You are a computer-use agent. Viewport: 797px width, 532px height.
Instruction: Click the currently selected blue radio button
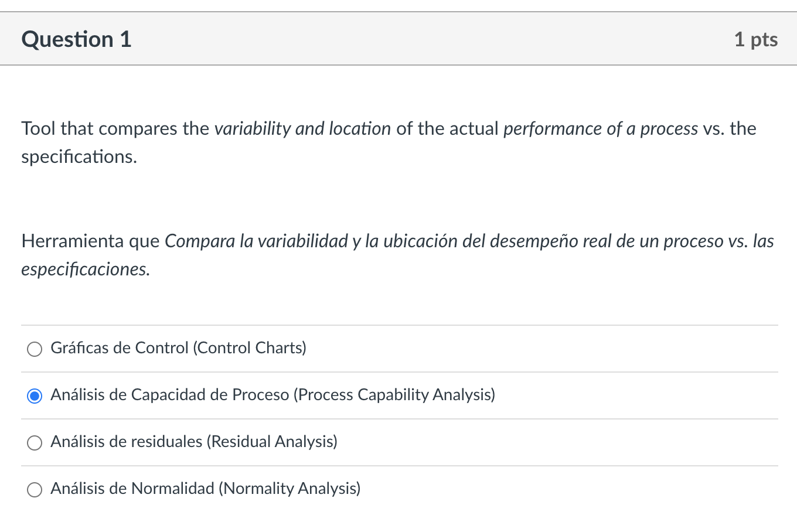tap(35, 395)
